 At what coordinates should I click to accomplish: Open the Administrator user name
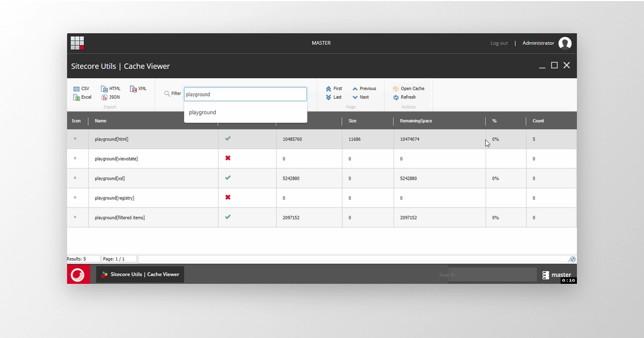(x=538, y=43)
